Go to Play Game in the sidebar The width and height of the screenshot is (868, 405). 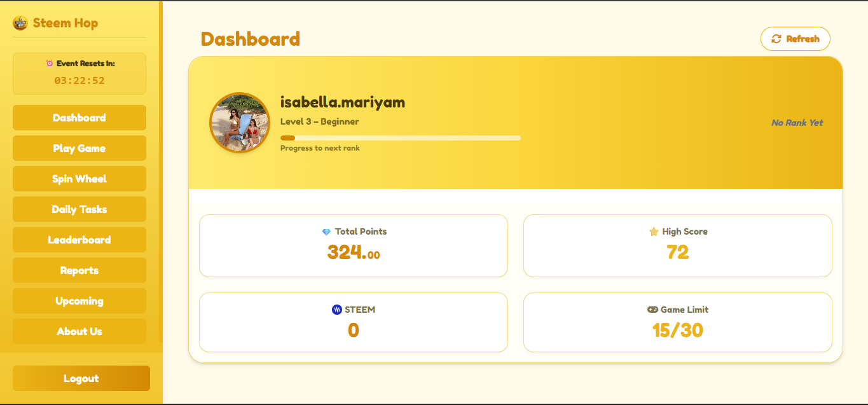pyautogui.click(x=79, y=148)
